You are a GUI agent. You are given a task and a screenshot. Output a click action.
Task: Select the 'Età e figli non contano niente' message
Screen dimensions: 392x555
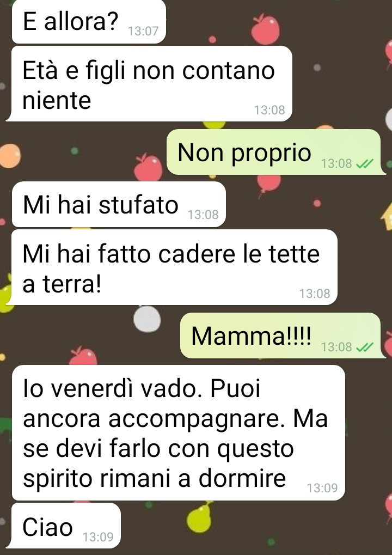pyautogui.click(x=149, y=84)
